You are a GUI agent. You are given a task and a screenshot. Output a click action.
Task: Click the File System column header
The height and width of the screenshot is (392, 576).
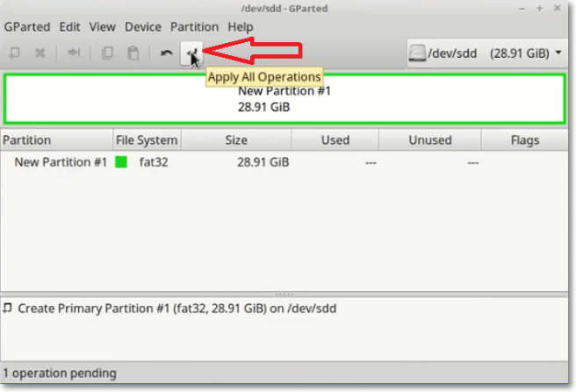point(147,139)
